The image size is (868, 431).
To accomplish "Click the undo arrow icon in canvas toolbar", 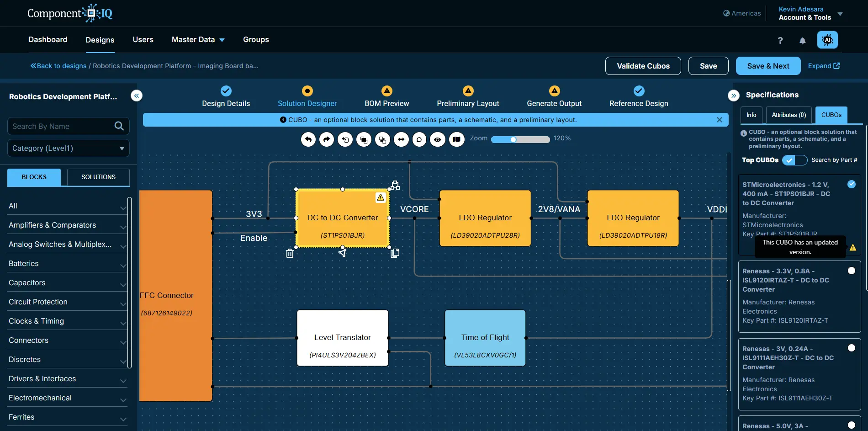I will coord(308,139).
